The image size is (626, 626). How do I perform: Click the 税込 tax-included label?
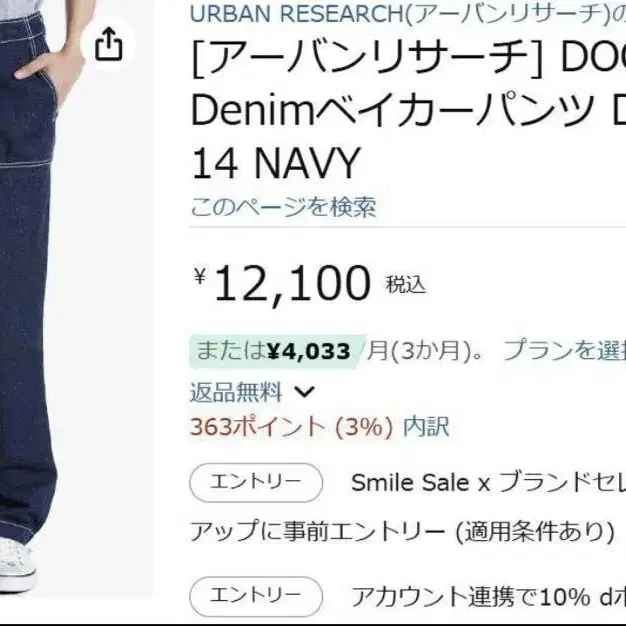pos(406,285)
